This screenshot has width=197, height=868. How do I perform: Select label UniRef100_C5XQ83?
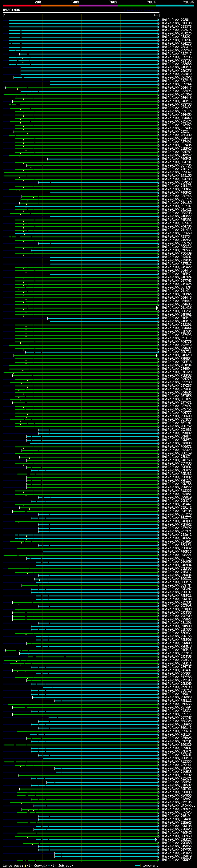pyautogui.click(x=177, y=430)
